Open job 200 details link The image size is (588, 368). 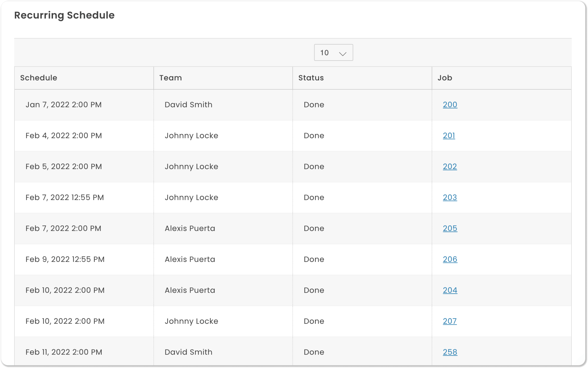[x=450, y=105]
